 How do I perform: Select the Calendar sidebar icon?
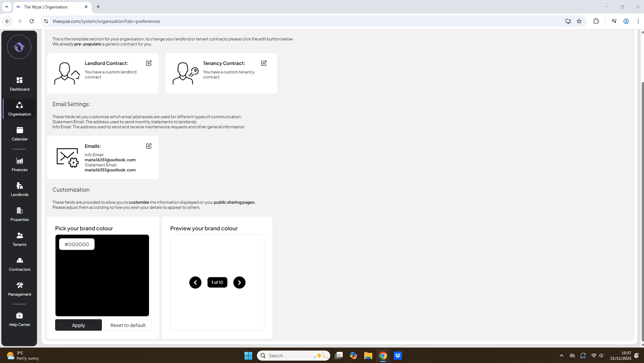coord(19,133)
